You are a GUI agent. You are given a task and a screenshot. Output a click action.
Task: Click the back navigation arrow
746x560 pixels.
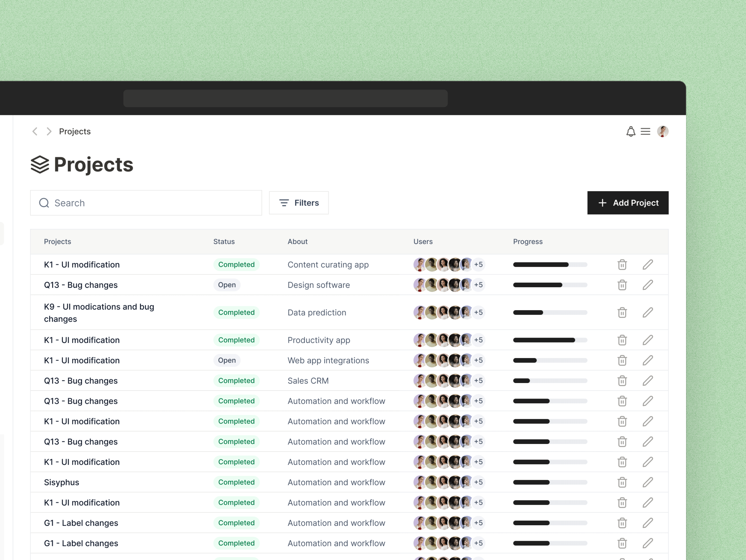pos(35,131)
